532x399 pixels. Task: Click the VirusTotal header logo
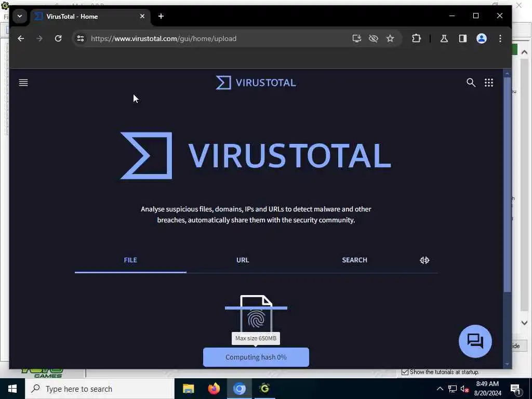coord(256,83)
